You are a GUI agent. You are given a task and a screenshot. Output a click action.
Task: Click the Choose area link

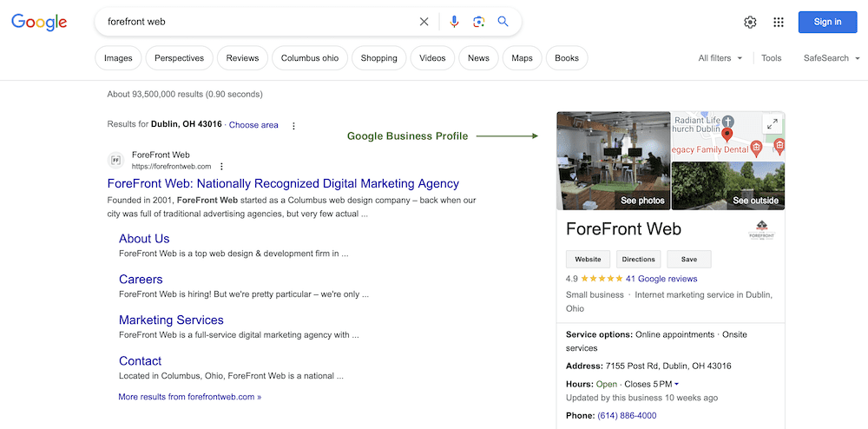253,125
